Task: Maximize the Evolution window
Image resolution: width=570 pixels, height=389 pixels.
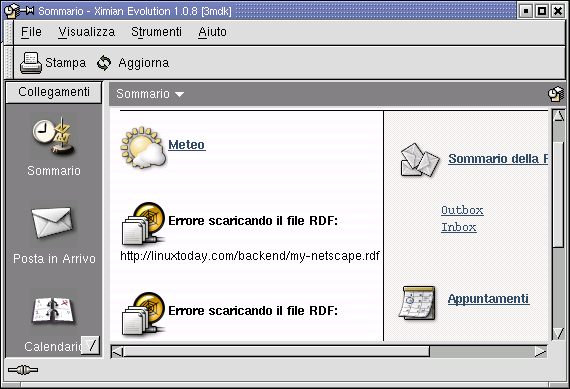Action: 542,11
